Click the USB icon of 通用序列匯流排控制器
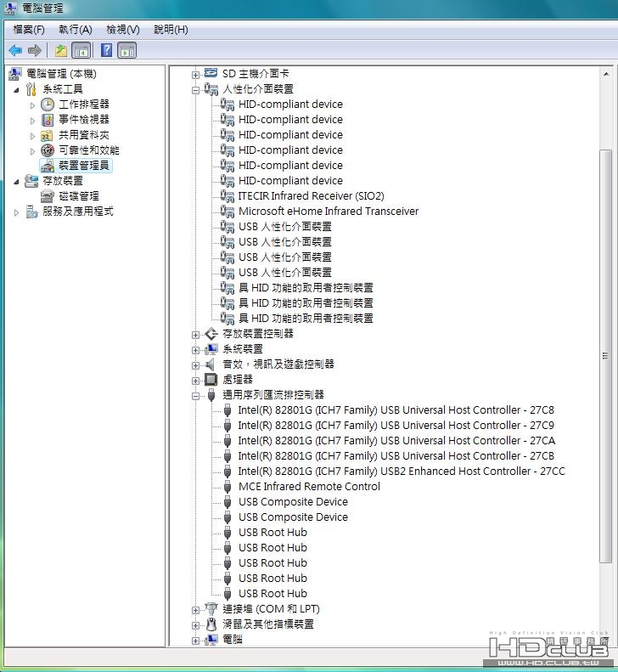This screenshot has width=618, height=672. coord(211,395)
